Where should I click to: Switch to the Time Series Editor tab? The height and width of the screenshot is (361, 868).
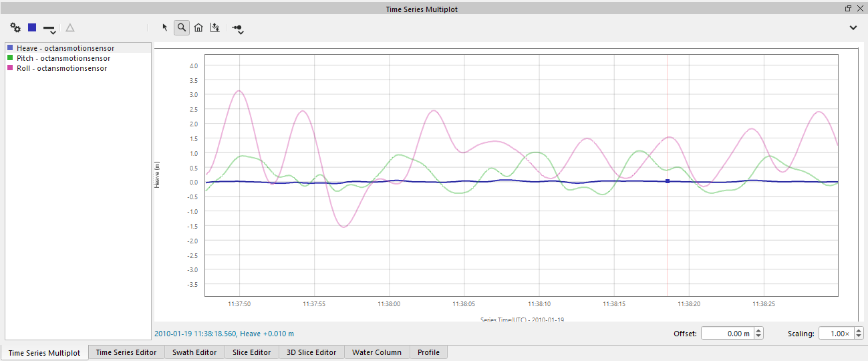coord(126,352)
